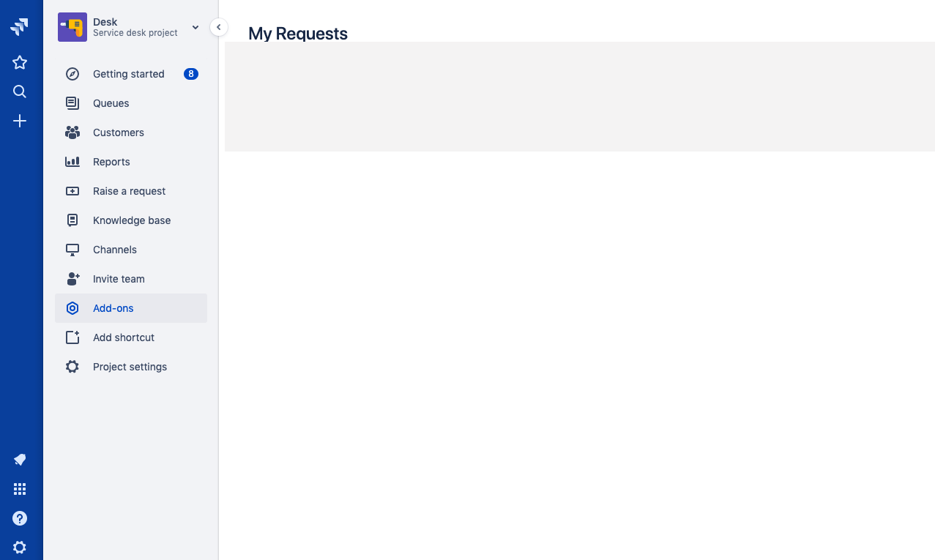Open global settings gear icon

coord(20,547)
